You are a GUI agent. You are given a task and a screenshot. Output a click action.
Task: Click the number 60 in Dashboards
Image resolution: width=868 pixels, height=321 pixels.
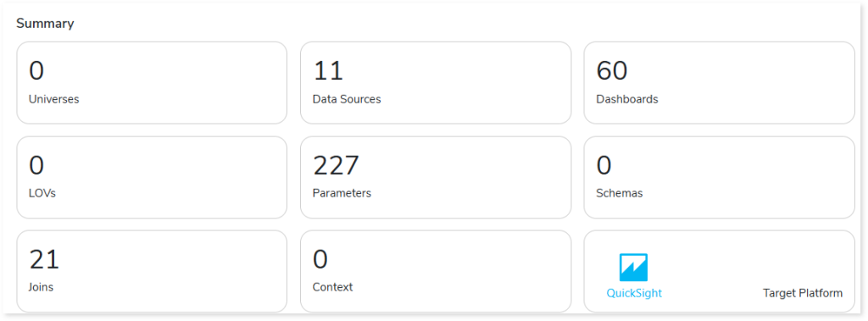click(612, 71)
